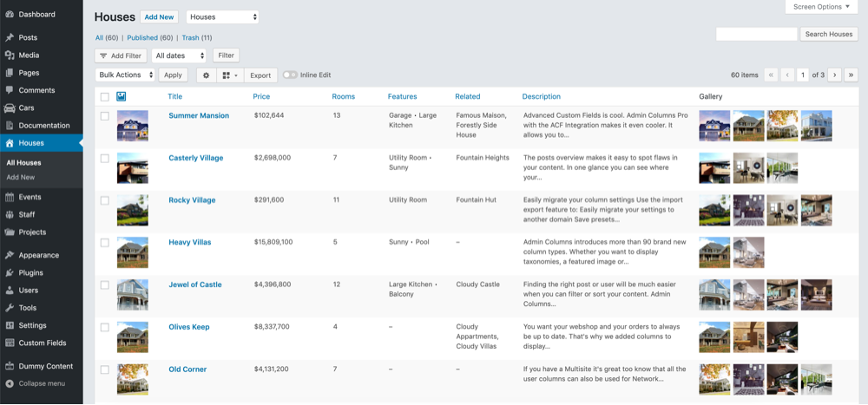Click the Custom Fields icon
This screenshot has height=405, width=868.
click(x=10, y=343)
